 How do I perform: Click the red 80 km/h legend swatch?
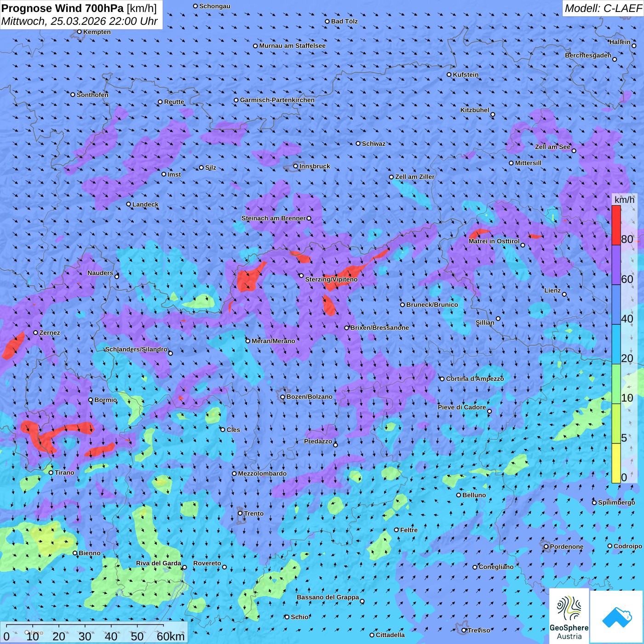[x=616, y=225]
